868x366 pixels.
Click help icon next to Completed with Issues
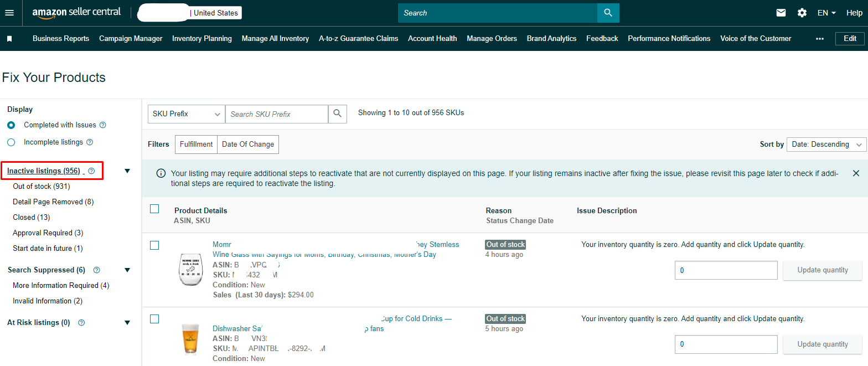click(x=102, y=125)
